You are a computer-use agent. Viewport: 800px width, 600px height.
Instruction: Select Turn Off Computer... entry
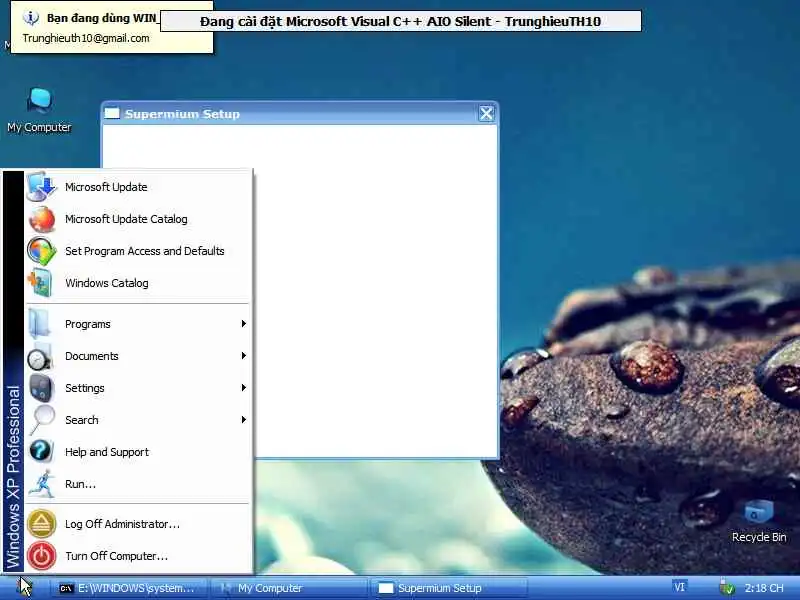point(138,556)
